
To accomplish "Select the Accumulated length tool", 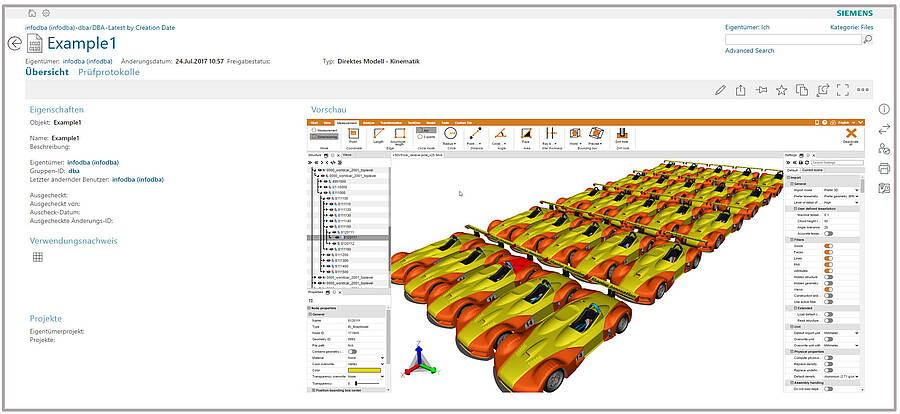I will point(399,136).
